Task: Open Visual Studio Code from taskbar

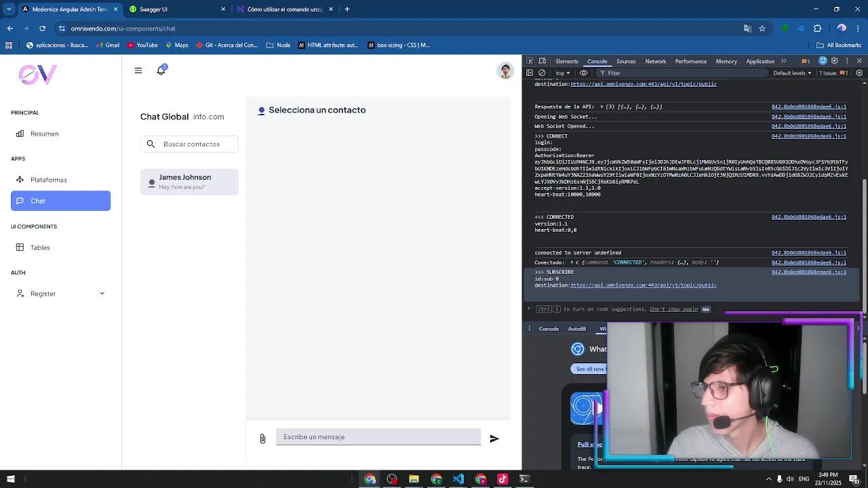Action: (458, 479)
